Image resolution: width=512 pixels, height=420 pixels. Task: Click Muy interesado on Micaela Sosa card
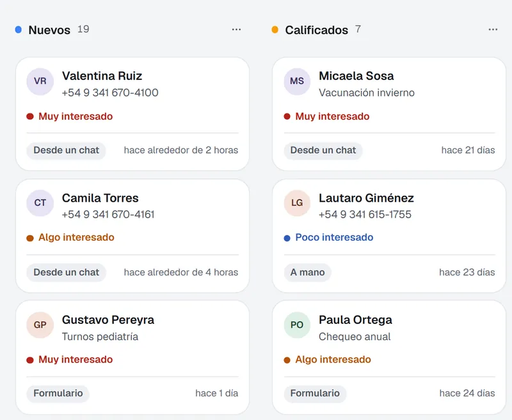(x=332, y=117)
